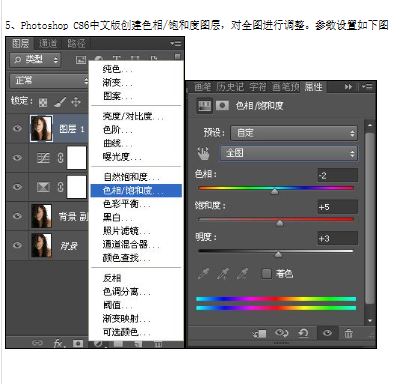Hide the 图层 1 layer

17,128
